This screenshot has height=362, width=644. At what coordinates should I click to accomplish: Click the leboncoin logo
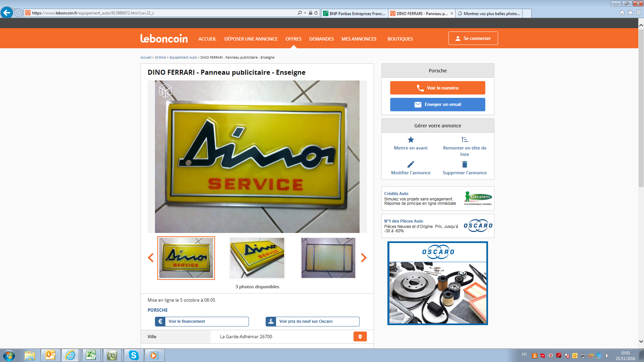(164, 39)
